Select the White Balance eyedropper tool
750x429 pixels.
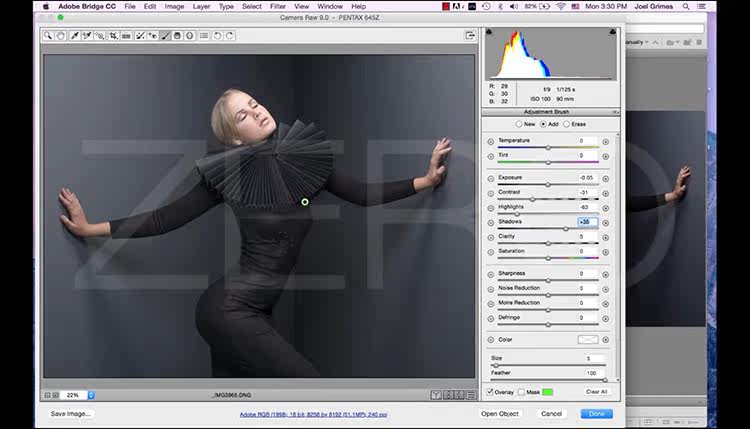tap(75, 35)
